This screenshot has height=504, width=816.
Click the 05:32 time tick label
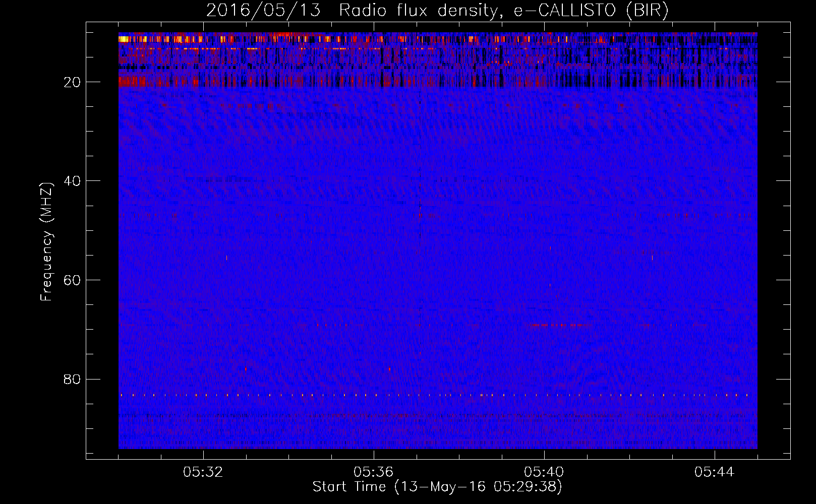tap(203, 472)
